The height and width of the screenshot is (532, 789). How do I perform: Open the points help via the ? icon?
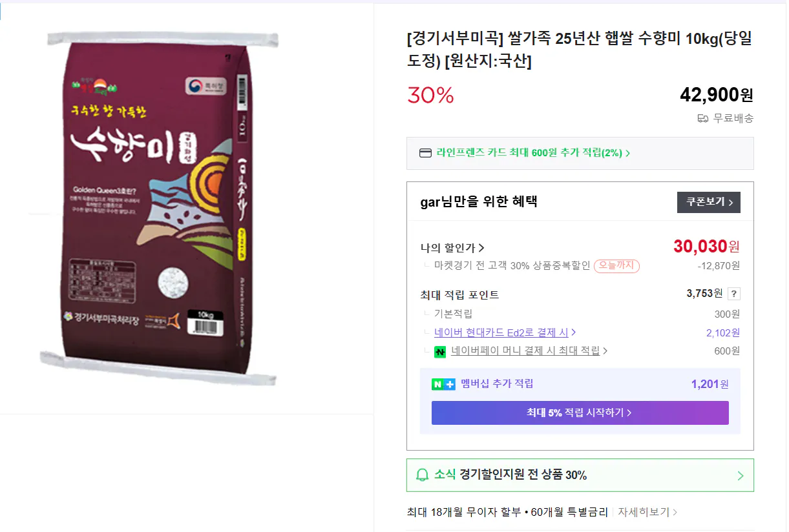[x=733, y=293]
